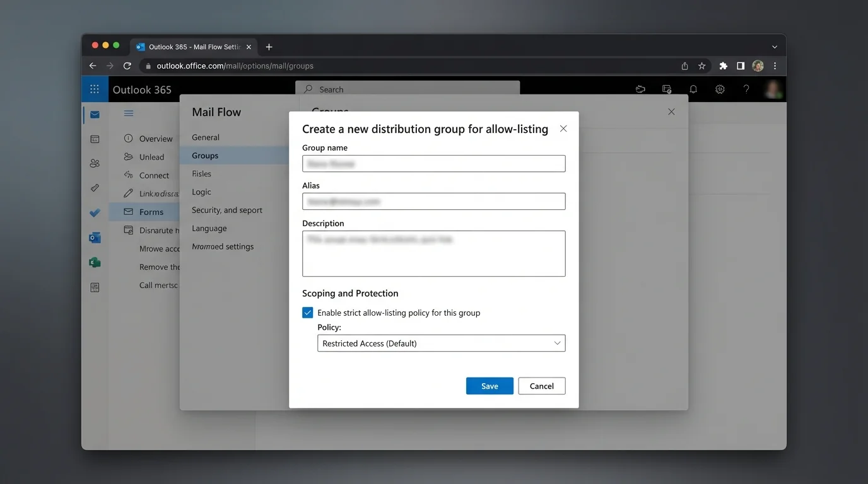Image resolution: width=868 pixels, height=484 pixels.
Task: Select the Groups menu item
Action: click(x=204, y=155)
